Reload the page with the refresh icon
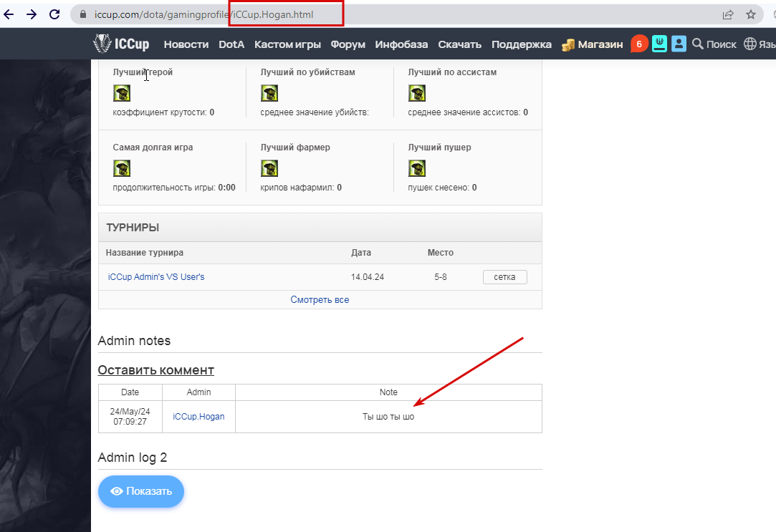Image resolution: width=776 pixels, height=532 pixels. [54, 14]
